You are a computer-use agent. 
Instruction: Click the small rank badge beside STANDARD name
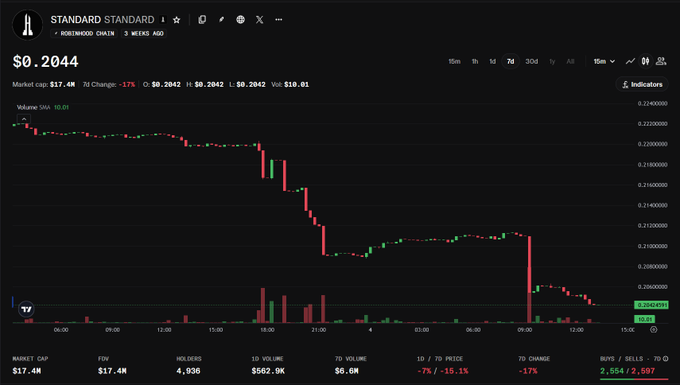(x=163, y=20)
